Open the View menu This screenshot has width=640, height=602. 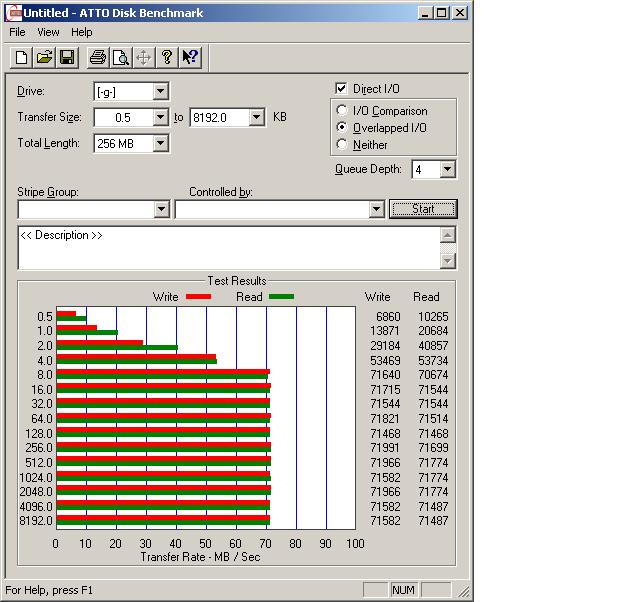[x=48, y=32]
